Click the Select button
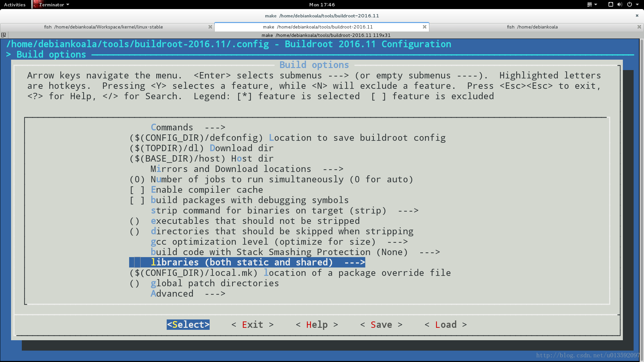Screen dimensions: 644x362 tap(187, 324)
